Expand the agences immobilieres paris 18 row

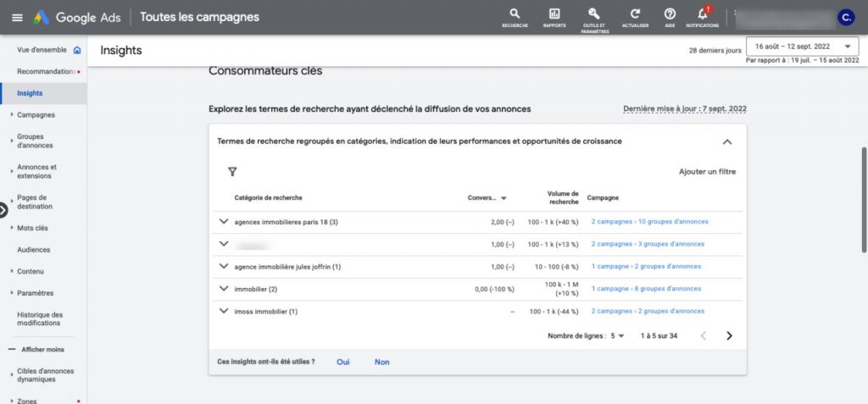(x=224, y=221)
